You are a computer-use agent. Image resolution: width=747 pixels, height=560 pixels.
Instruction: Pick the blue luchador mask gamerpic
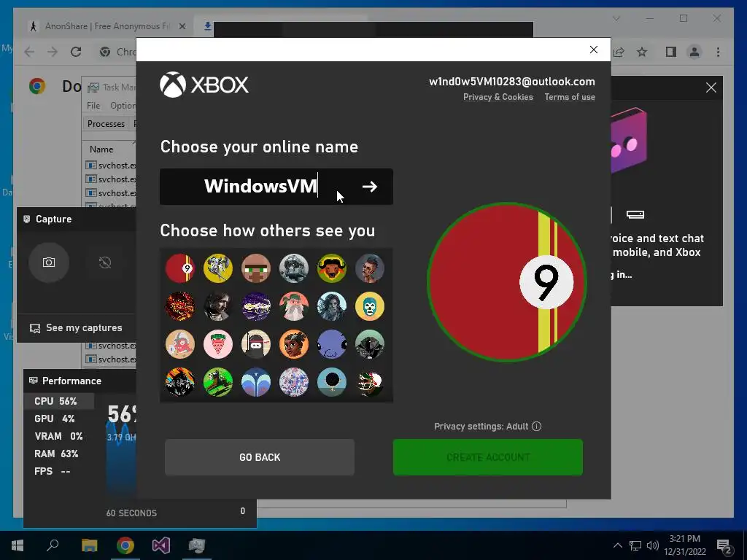[370, 306]
